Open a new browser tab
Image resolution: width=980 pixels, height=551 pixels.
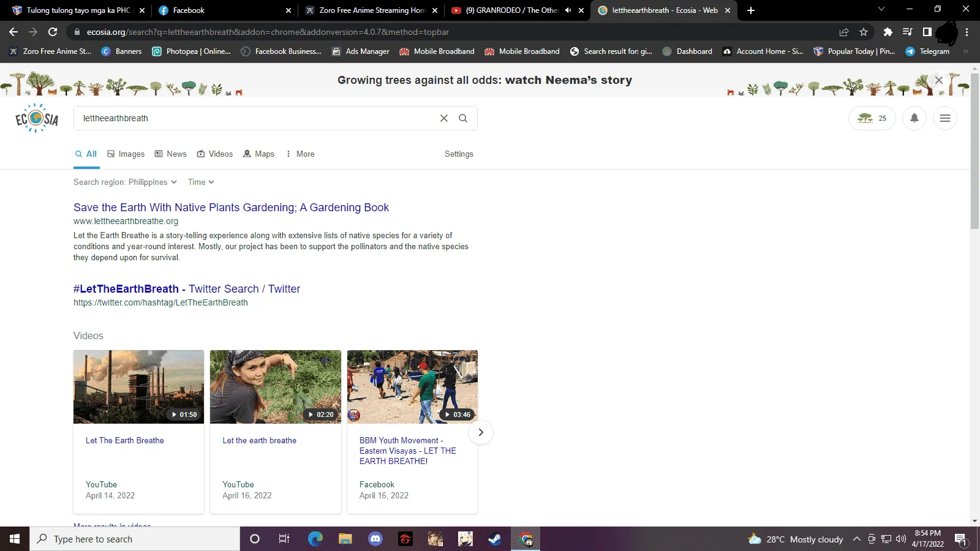tap(751, 10)
